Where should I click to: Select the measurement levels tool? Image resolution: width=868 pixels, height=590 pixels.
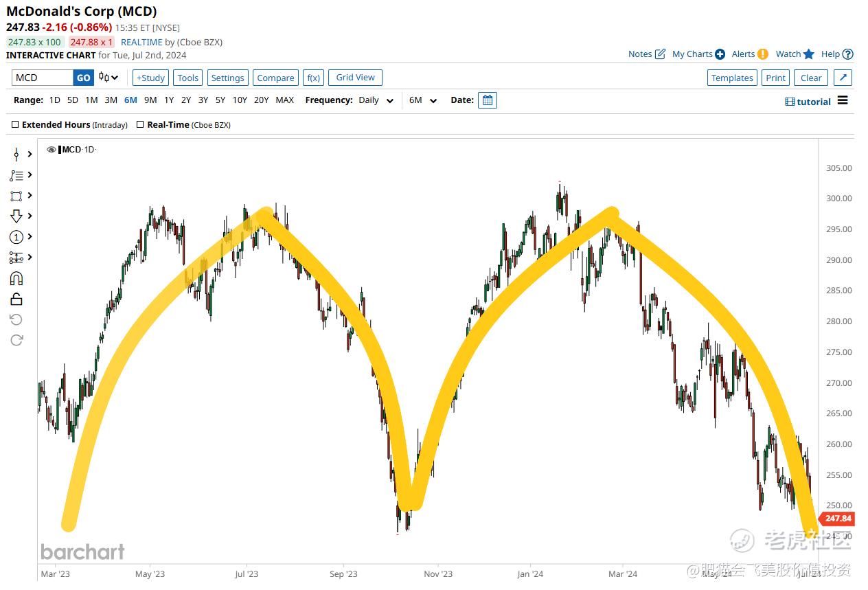(x=16, y=258)
